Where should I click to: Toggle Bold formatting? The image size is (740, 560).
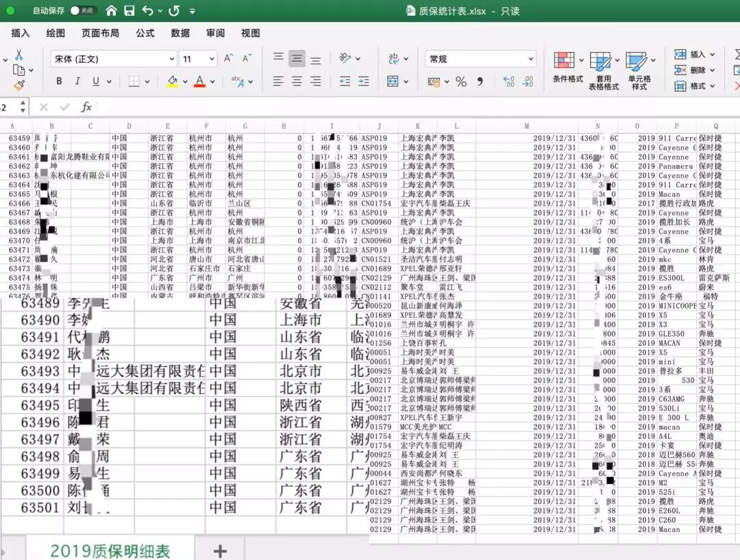coord(59,81)
